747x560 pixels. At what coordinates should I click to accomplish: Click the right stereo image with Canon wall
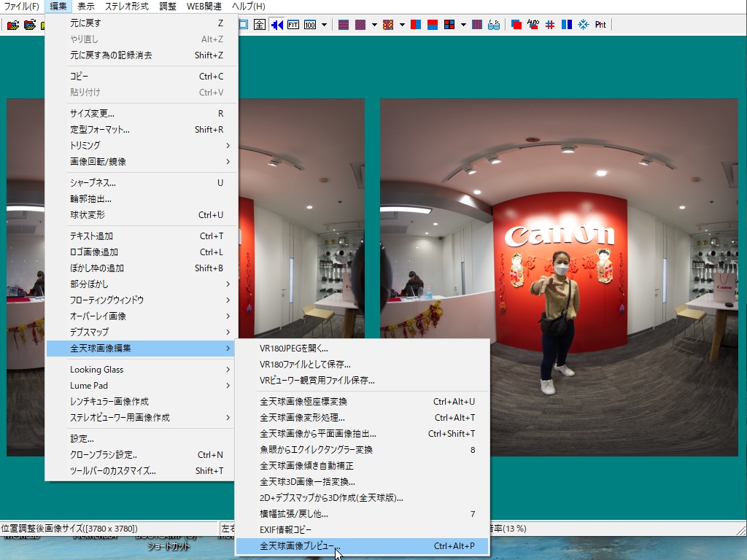tap(559, 277)
